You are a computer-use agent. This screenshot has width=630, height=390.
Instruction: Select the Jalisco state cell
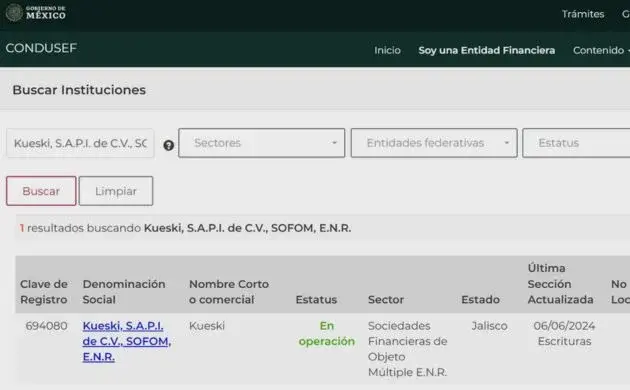pyautogui.click(x=489, y=326)
